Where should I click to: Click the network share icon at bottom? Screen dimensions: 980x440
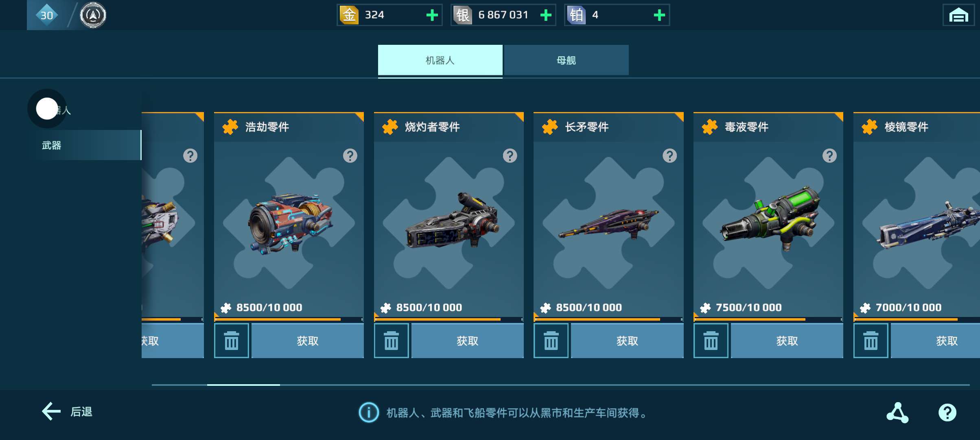click(x=897, y=413)
